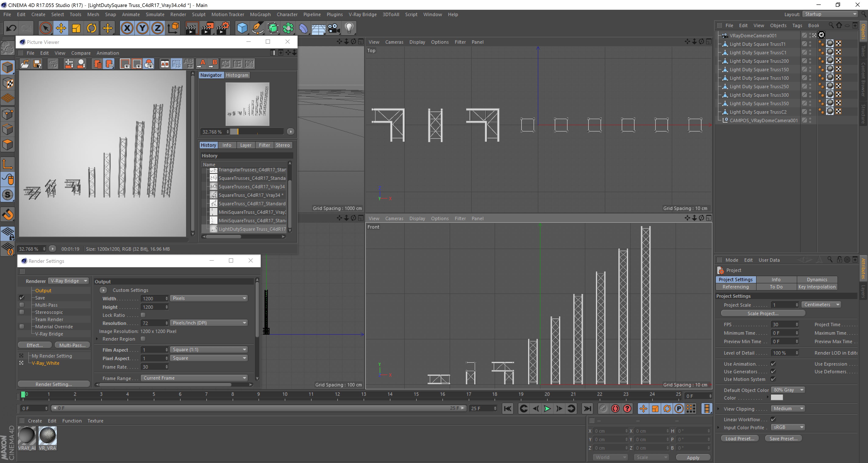
Task: Uncheck Use Animation in Project Settings
Action: click(773, 364)
